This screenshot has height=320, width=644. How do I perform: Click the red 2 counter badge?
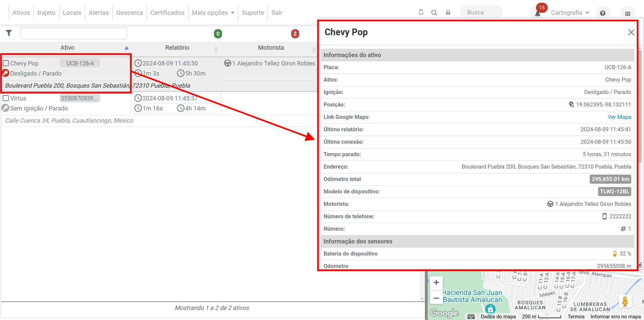tap(295, 34)
